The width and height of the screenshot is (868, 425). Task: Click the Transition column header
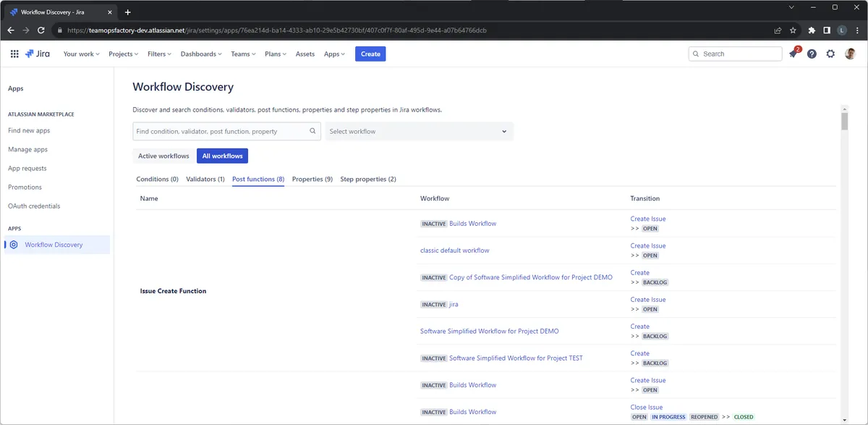tap(645, 198)
